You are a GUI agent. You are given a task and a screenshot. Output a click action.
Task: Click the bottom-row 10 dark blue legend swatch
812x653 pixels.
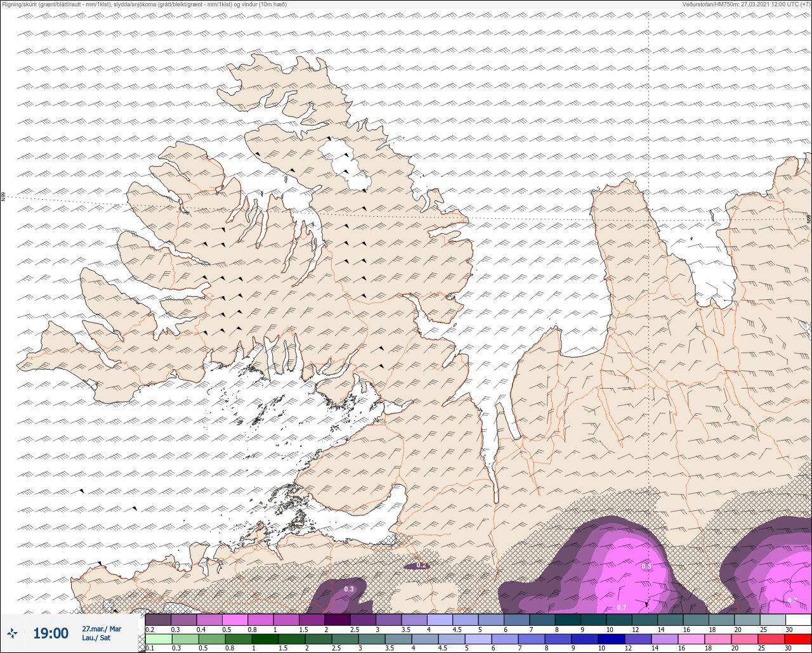tap(611, 639)
